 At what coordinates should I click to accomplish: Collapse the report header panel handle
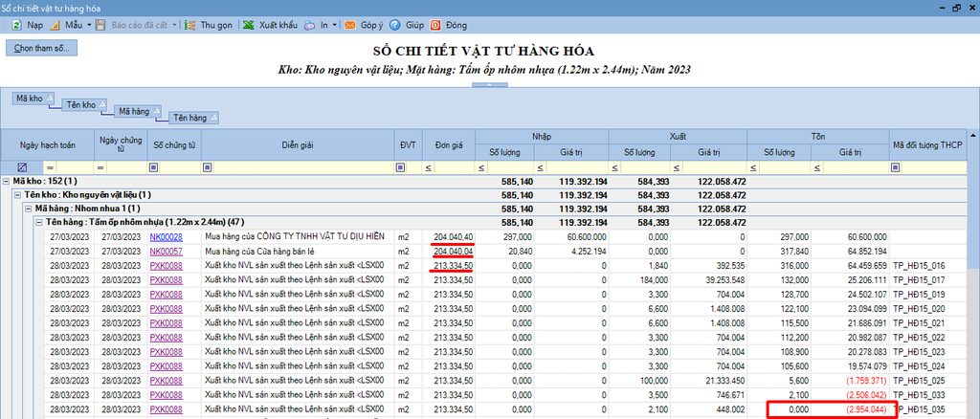tap(489, 84)
